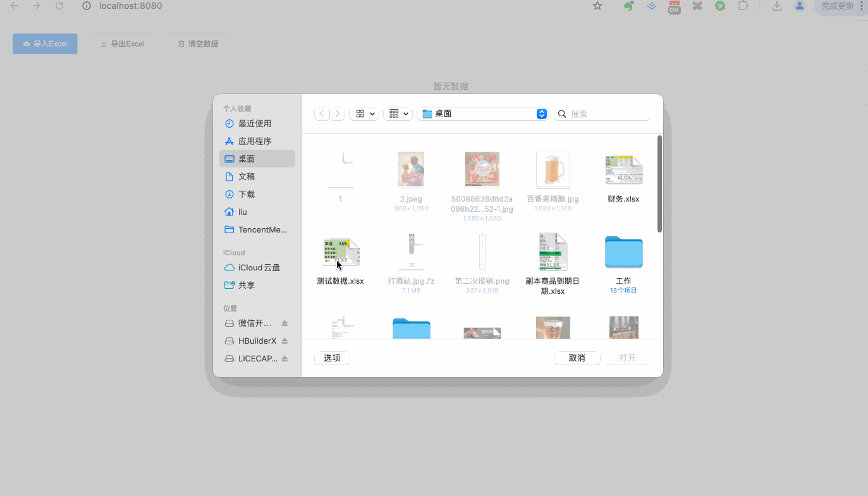
Task: Open the icon view mode dropdown
Action: pyautogui.click(x=364, y=114)
